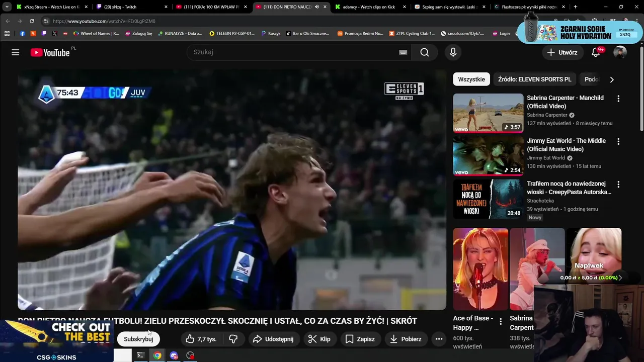This screenshot has height=362, width=644.
Task: Go back to previous page
Action: [x=8, y=21]
